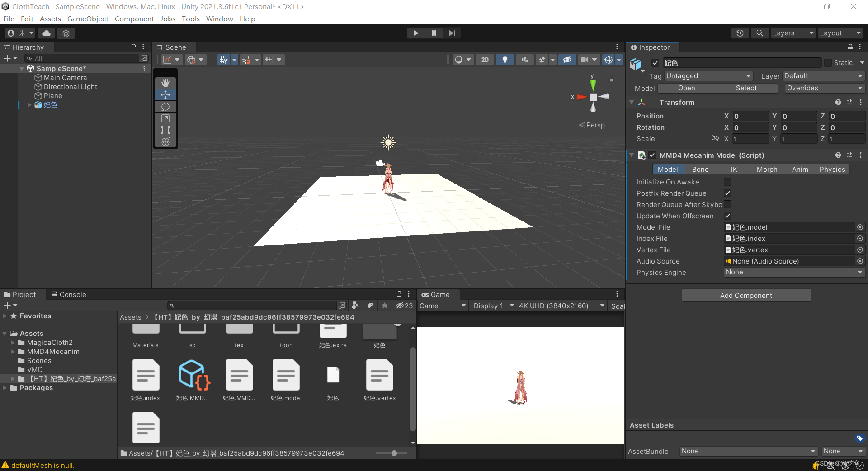
Task: Click the Pause button
Action: click(x=434, y=33)
